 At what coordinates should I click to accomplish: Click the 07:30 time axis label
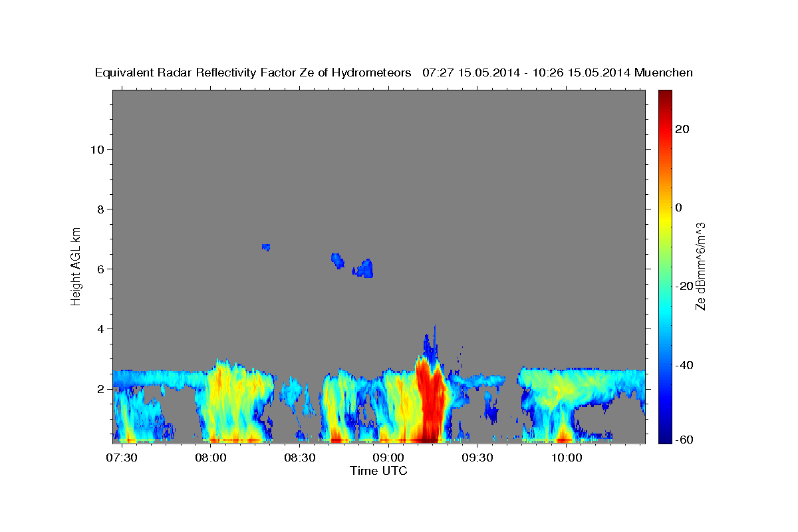121,458
